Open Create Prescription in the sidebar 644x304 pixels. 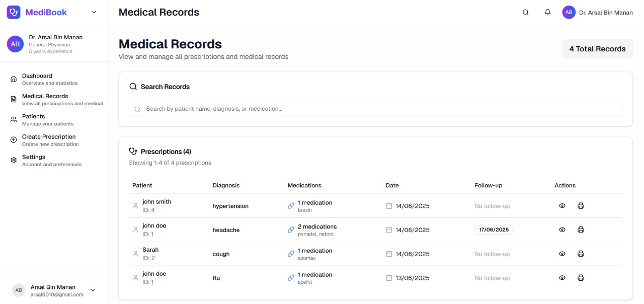(x=49, y=140)
